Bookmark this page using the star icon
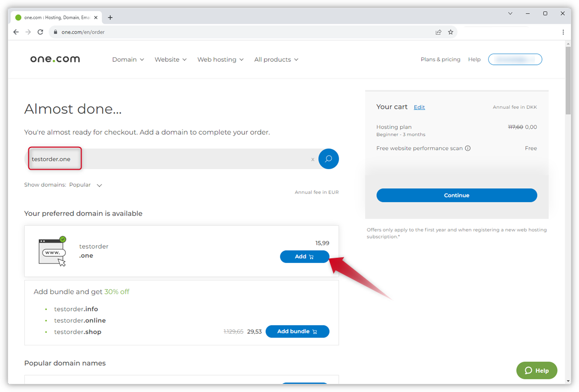The height and width of the screenshot is (392, 579). pos(450,32)
